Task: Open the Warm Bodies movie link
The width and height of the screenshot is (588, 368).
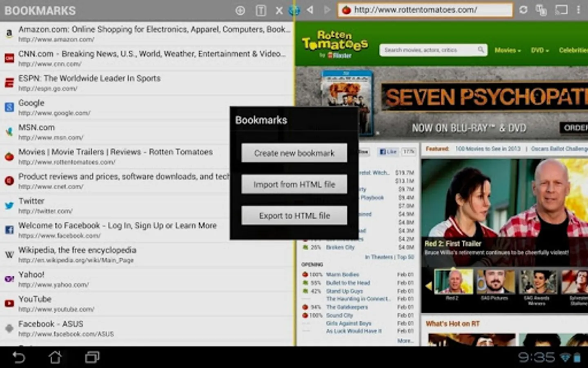Action: 342,275
